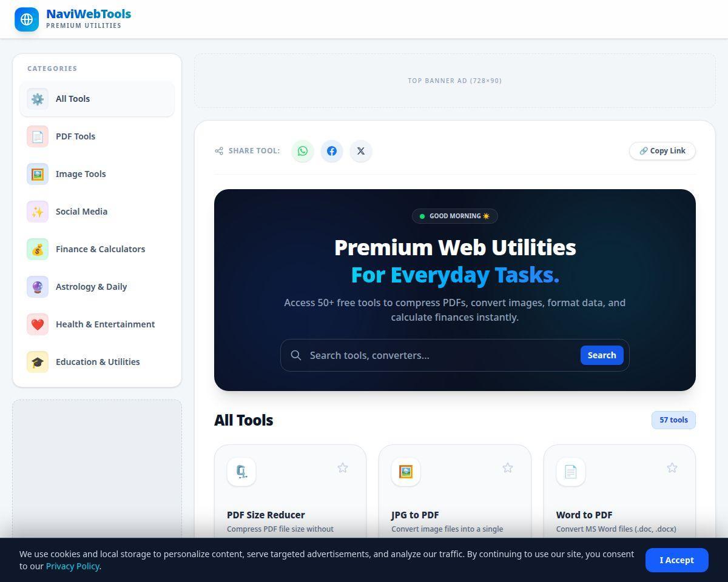Open Education & Utilities category
Viewport: 728px width, 582px height.
point(97,362)
